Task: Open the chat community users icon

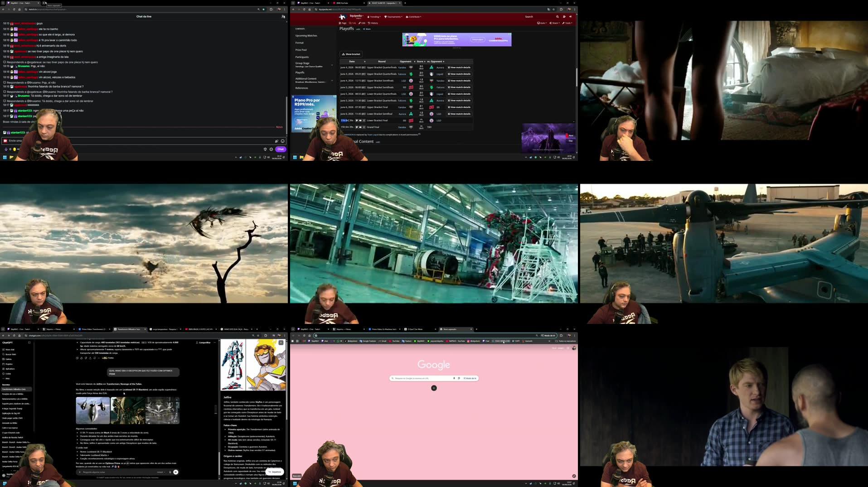Action: pyautogui.click(x=283, y=16)
